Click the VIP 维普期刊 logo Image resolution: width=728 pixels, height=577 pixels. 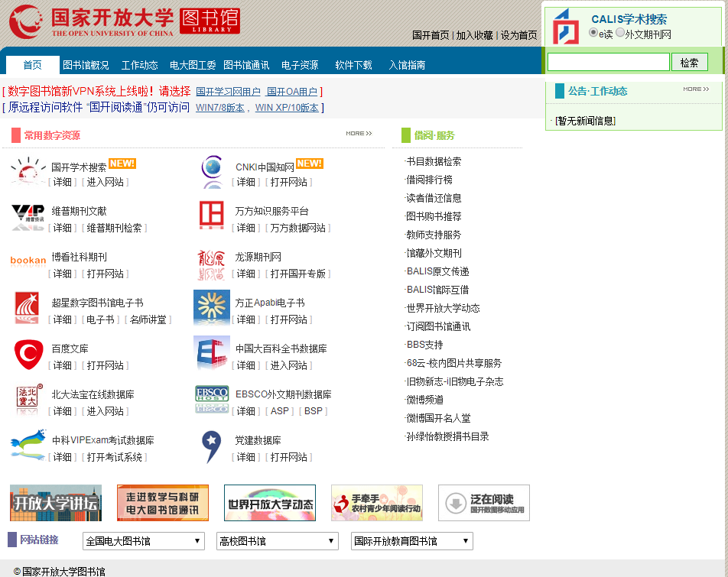coord(28,217)
